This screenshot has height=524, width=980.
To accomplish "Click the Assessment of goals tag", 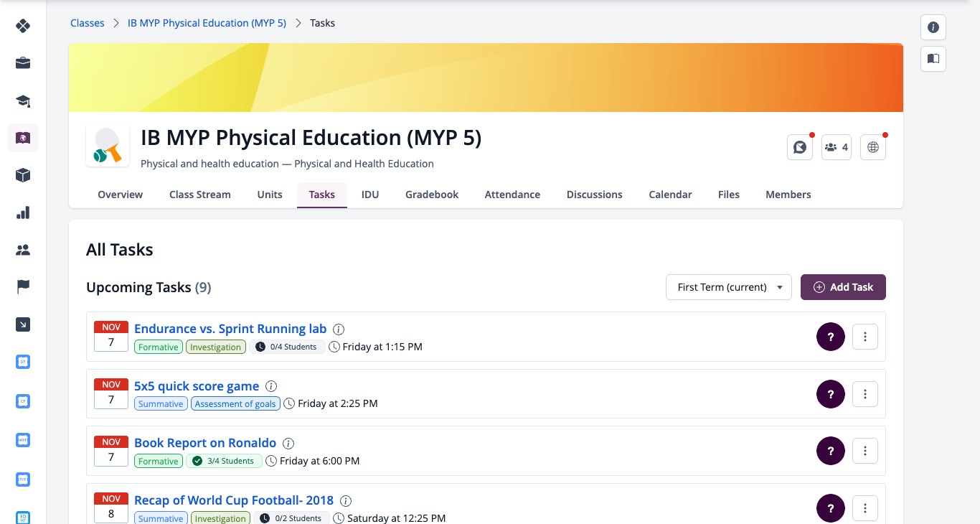I will click(x=235, y=403).
